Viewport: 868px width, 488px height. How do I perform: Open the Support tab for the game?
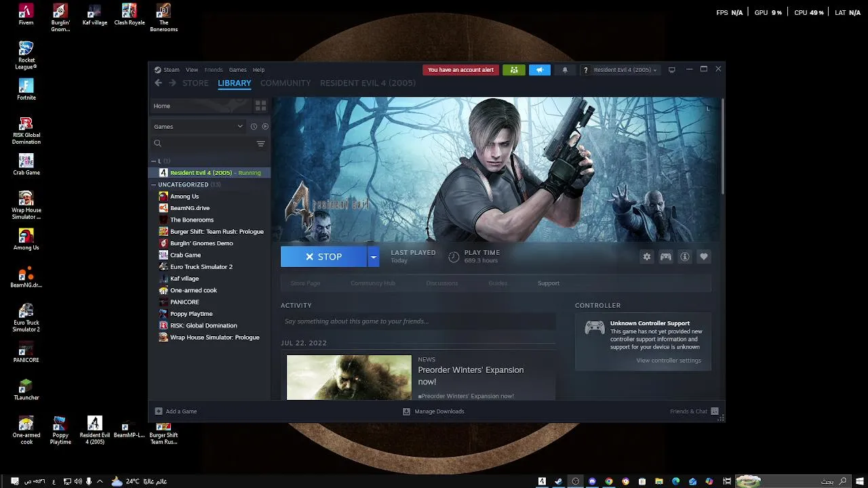point(549,283)
